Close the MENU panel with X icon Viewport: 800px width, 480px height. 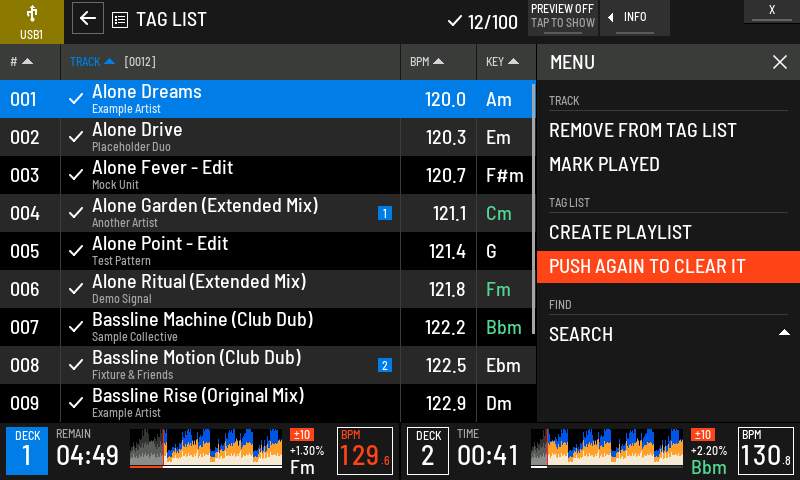point(780,62)
